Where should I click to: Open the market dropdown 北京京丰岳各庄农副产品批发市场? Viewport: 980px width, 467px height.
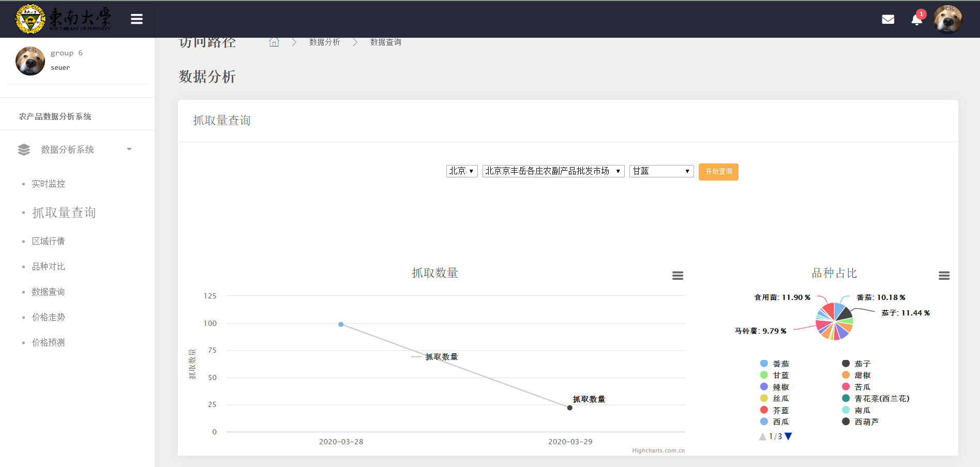[553, 171]
